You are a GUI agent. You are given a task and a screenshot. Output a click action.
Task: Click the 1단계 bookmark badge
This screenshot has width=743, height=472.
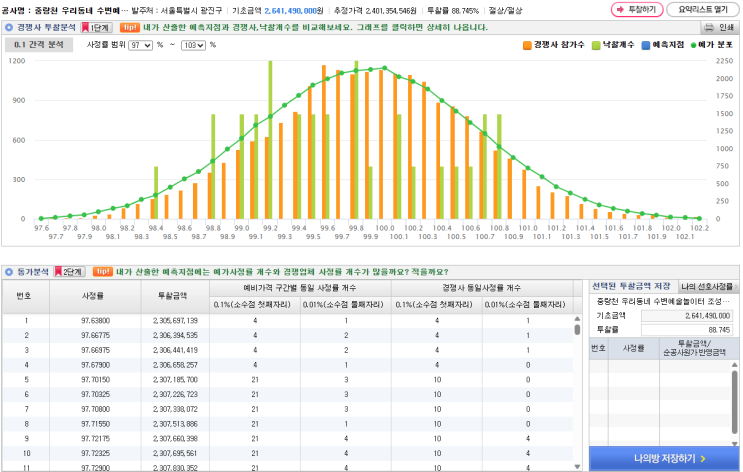pos(97,27)
